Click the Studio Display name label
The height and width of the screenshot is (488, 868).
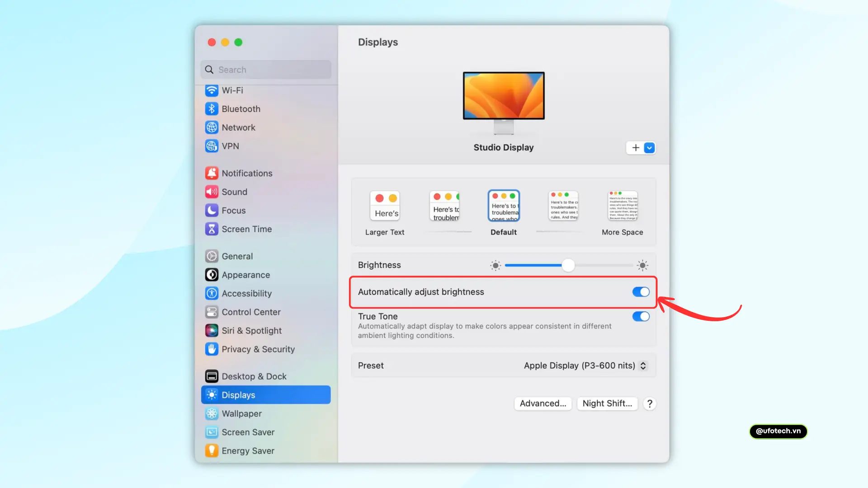point(504,147)
